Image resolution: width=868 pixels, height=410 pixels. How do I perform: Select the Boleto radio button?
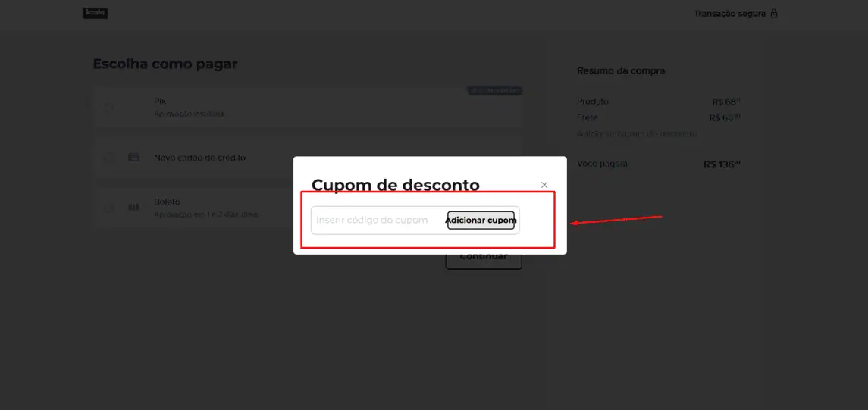109,208
